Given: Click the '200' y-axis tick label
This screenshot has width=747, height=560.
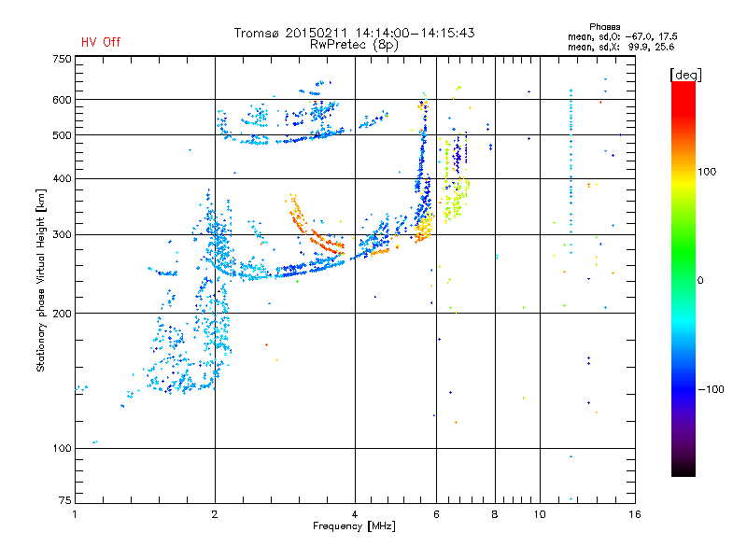Looking at the screenshot, I should [x=62, y=314].
